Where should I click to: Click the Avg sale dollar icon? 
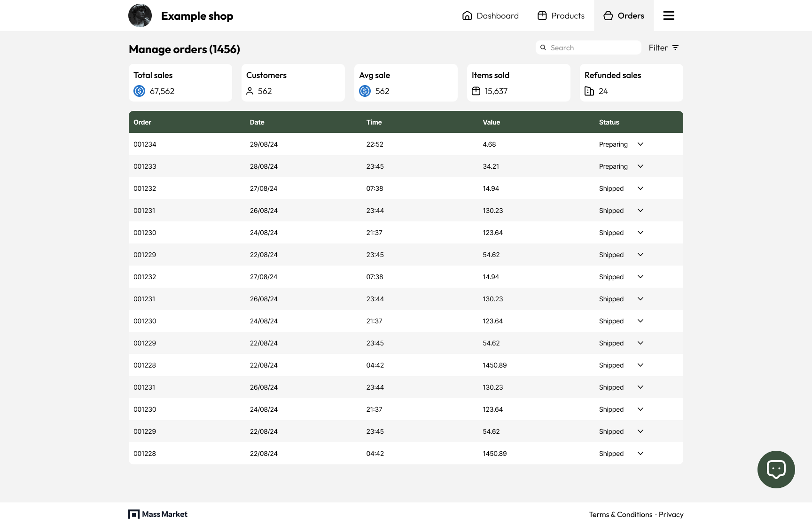365,91
